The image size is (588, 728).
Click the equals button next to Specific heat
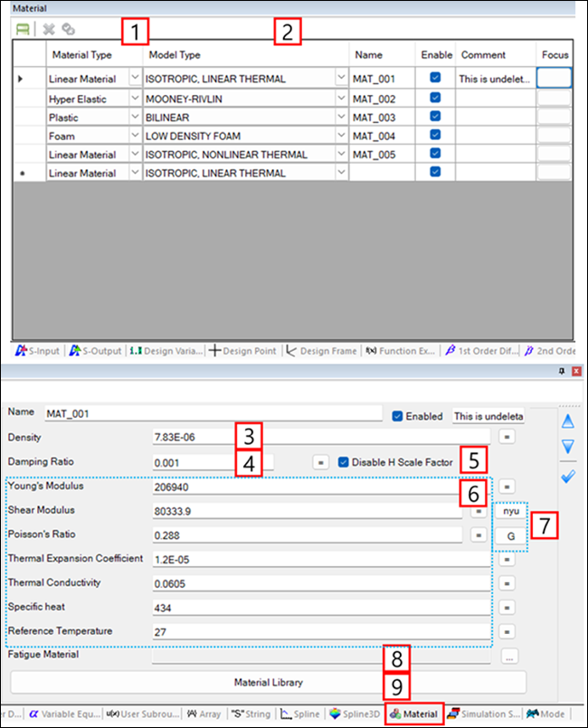pyautogui.click(x=507, y=608)
